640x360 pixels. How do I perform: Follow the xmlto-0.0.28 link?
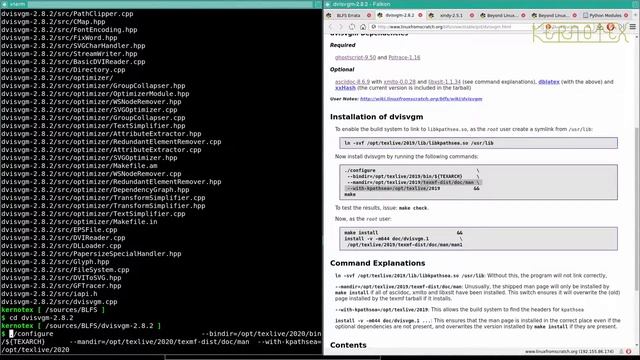[x=400, y=82]
